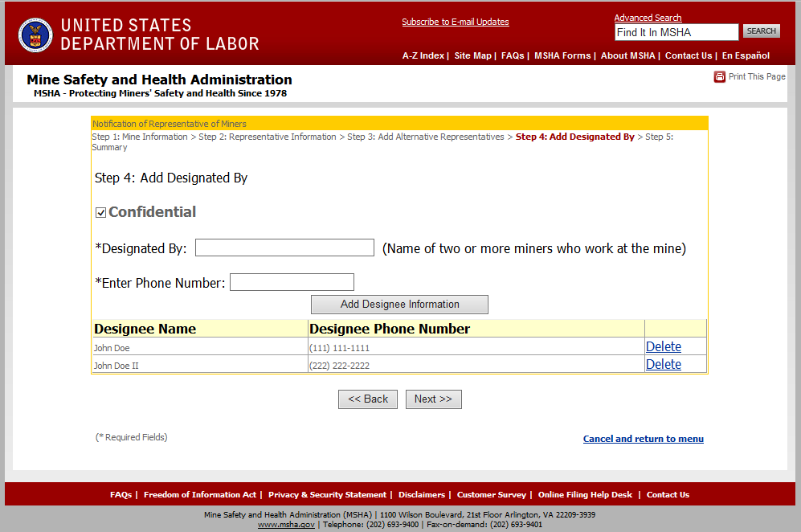This screenshot has height=532, width=801.
Task: Open the About MSHA menu link
Action: 627,55
